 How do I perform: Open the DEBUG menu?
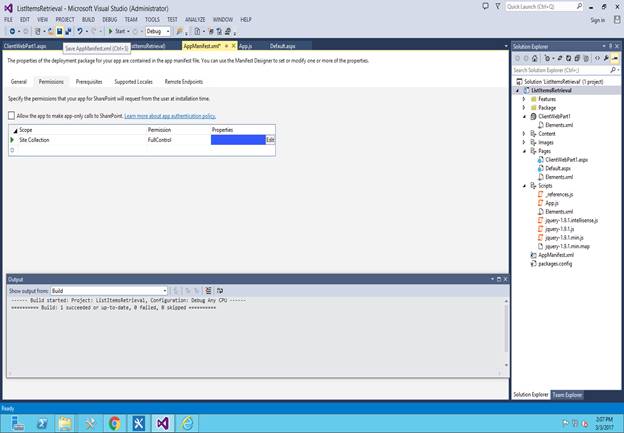click(109, 20)
